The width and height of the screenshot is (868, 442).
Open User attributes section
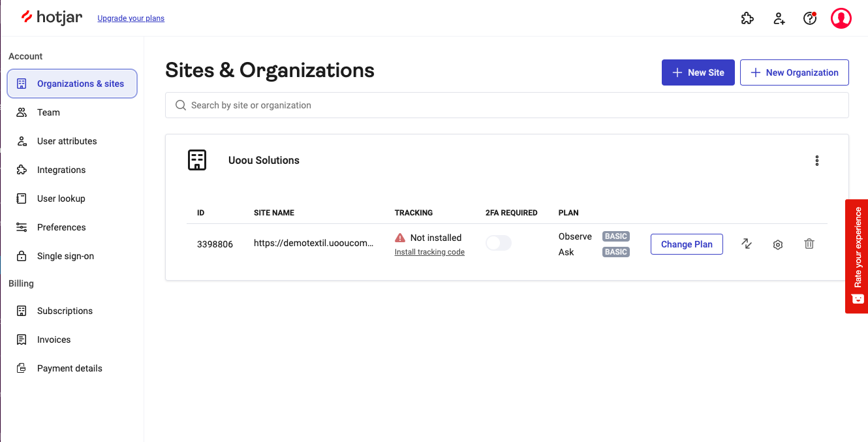pyautogui.click(x=72, y=141)
